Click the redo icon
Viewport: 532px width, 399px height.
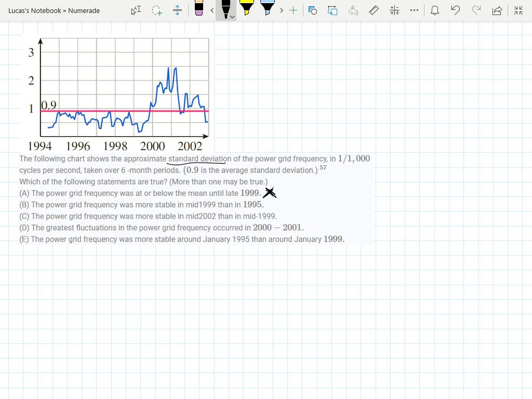[x=476, y=10]
